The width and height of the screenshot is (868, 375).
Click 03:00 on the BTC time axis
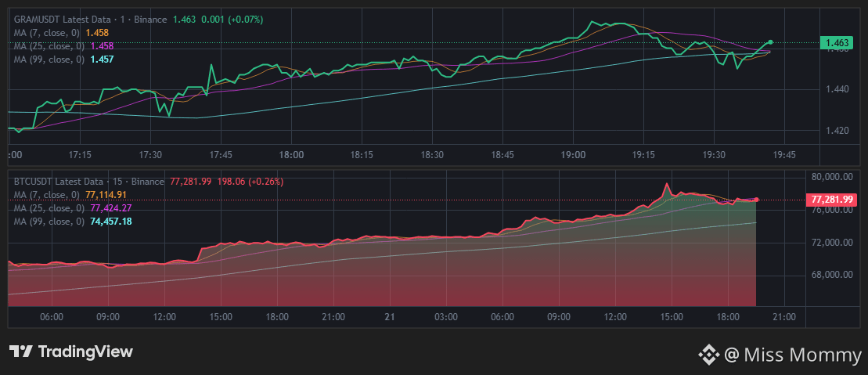tap(446, 317)
